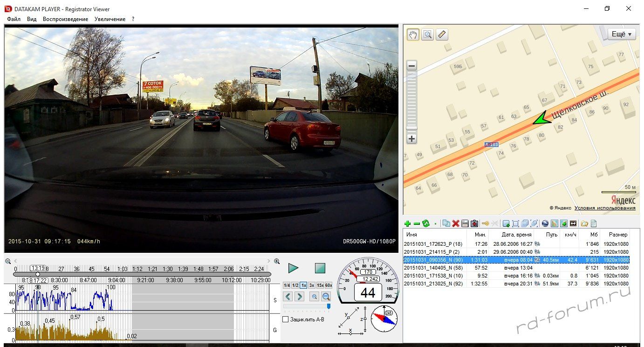Open the Условия использования link
This screenshot has width=644, height=347.
605,208
